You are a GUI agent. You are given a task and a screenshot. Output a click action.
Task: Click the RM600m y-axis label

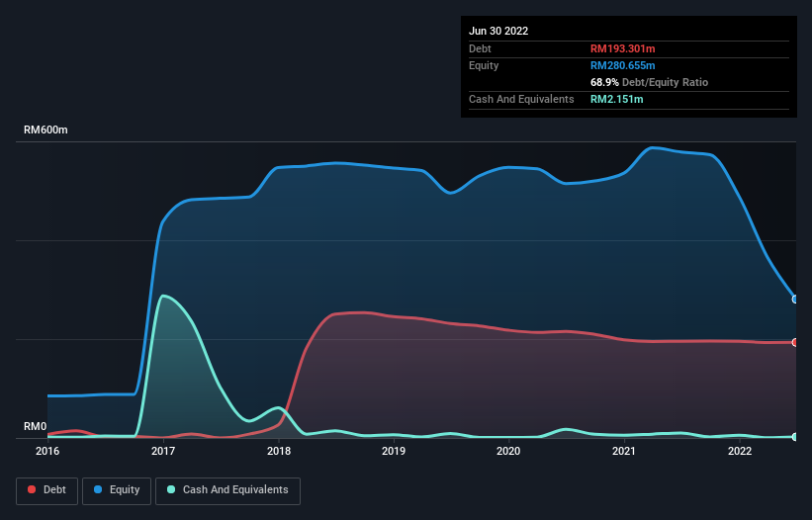click(x=45, y=130)
